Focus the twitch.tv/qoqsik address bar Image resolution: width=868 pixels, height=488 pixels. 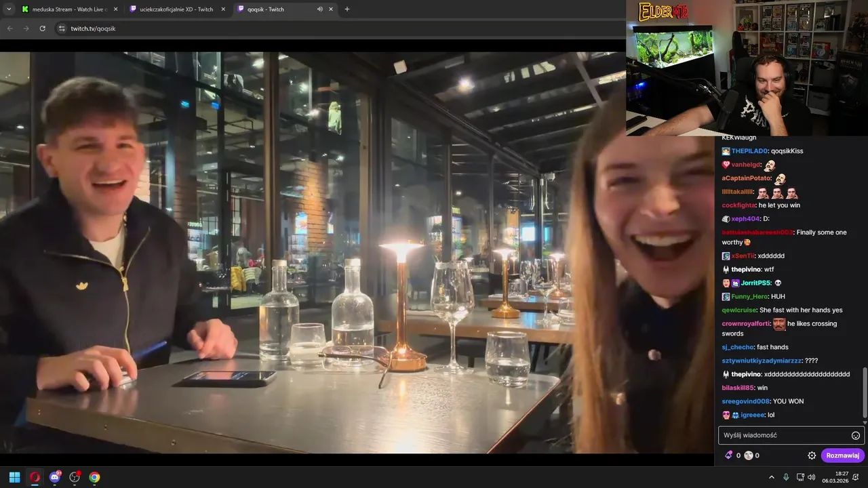pos(339,28)
